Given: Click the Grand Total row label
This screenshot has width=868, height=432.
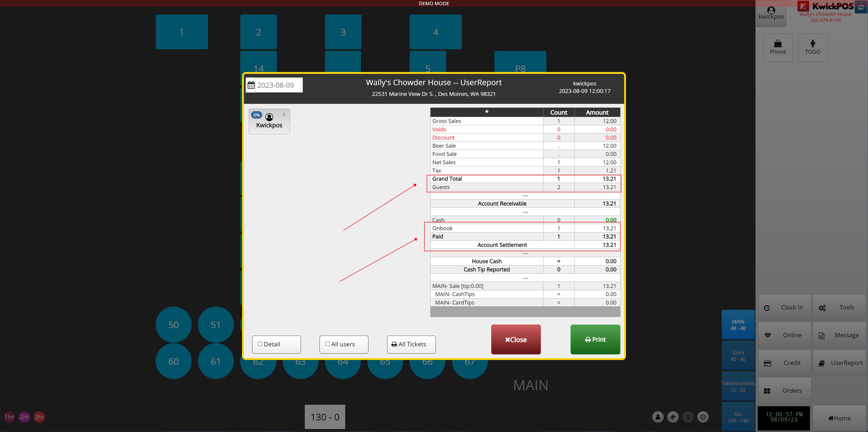Looking at the screenshot, I should click(x=447, y=179).
